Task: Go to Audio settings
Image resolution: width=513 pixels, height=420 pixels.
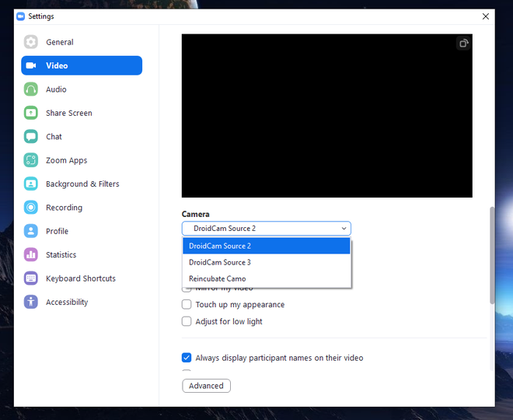Action: click(x=82, y=89)
